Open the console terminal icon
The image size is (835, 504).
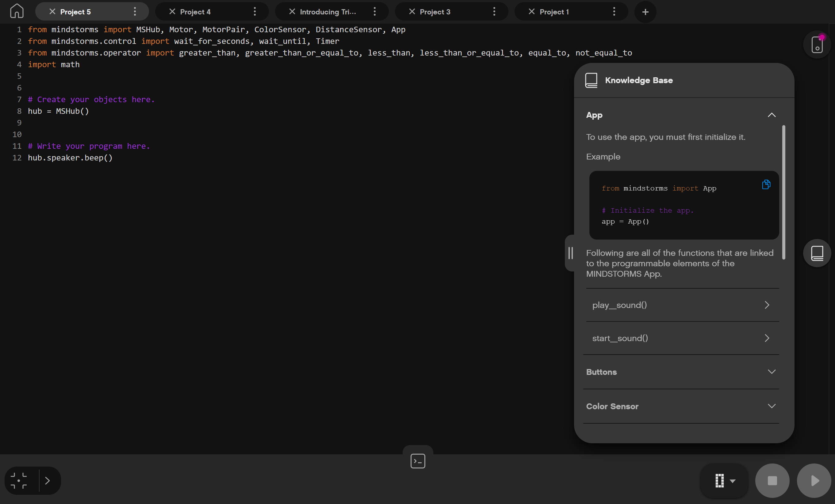coord(418,461)
